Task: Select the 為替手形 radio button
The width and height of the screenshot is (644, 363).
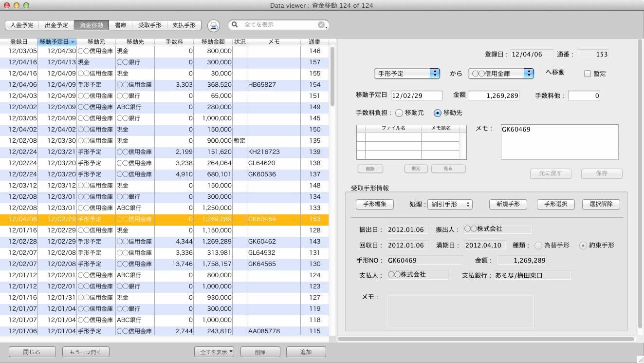Action: pos(538,246)
